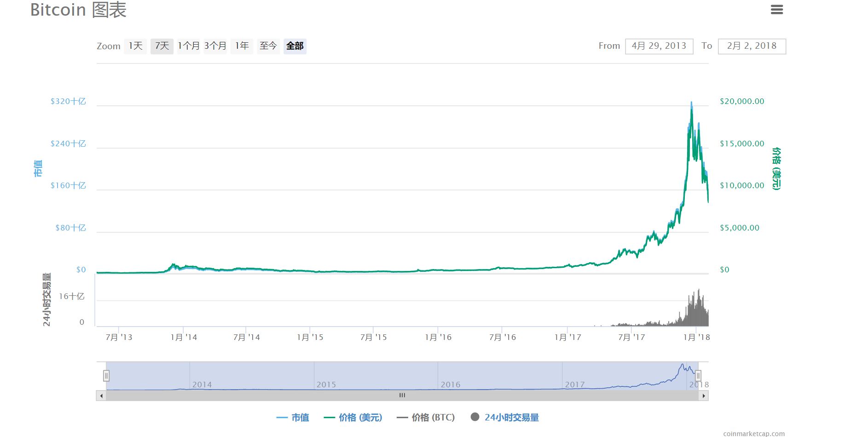Select the 全部 zoom range
Screen dimensions: 868x437
point(295,46)
